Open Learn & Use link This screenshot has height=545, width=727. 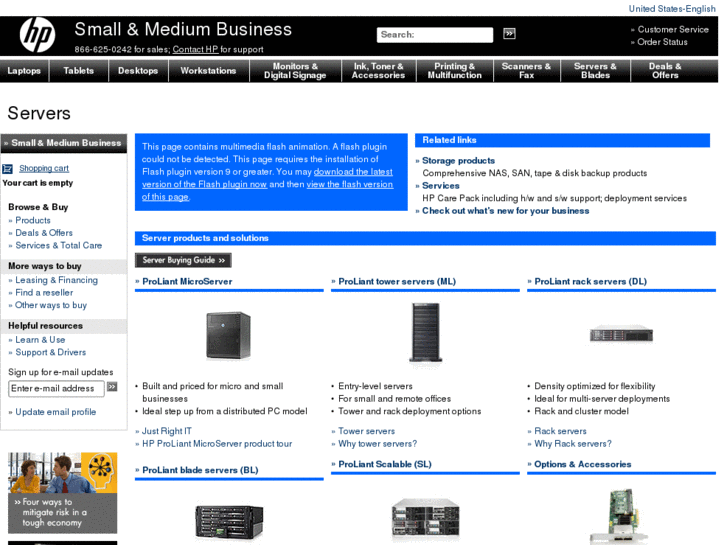40,340
